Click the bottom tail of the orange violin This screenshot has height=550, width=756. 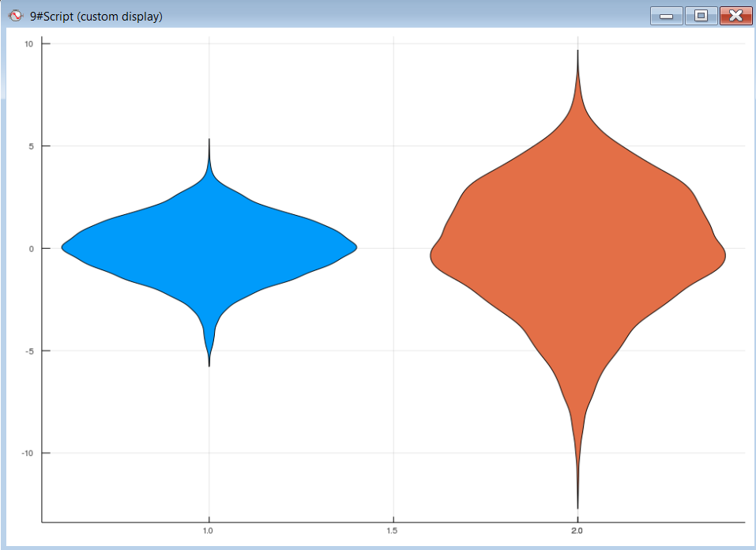pos(577,504)
